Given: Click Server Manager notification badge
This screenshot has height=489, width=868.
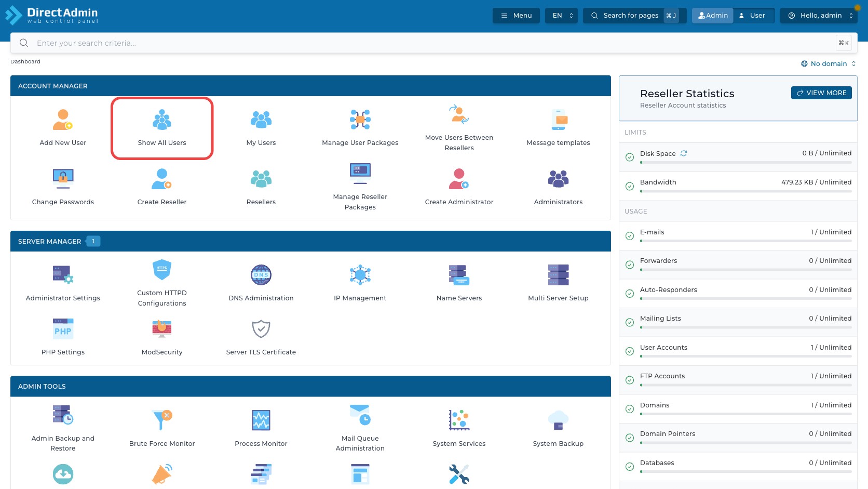Looking at the screenshot, I should [93, 241].
